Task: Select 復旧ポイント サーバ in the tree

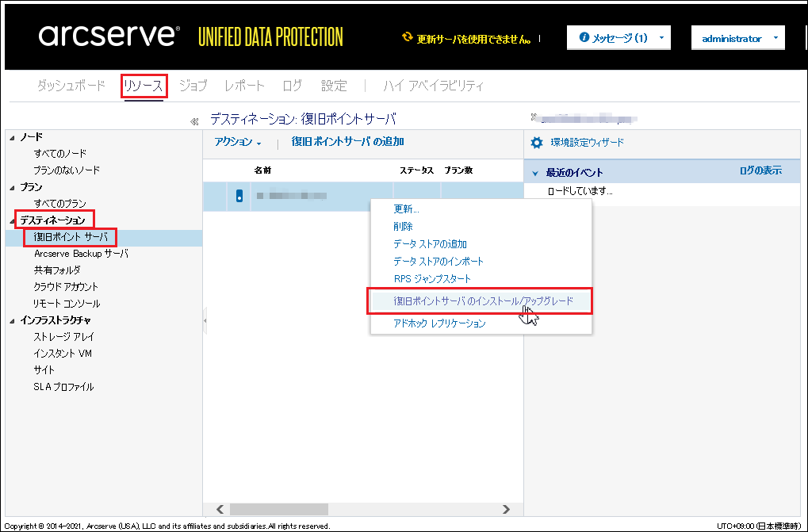Action: pyautogui.click(x=71, y=237)
